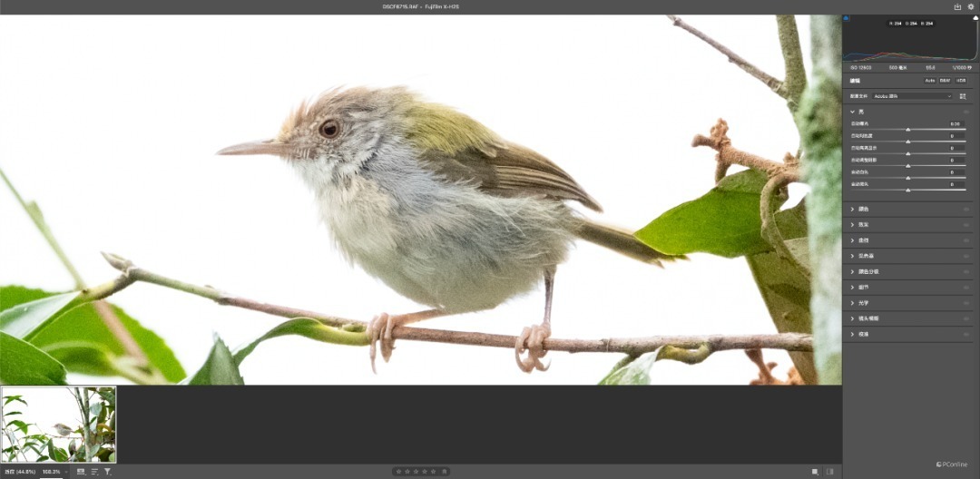This screenshot has width=980, height=479.
Task: Toggle the highlight clipping warning in histogram
Action: pyautogui.click(x=975, y=19)
